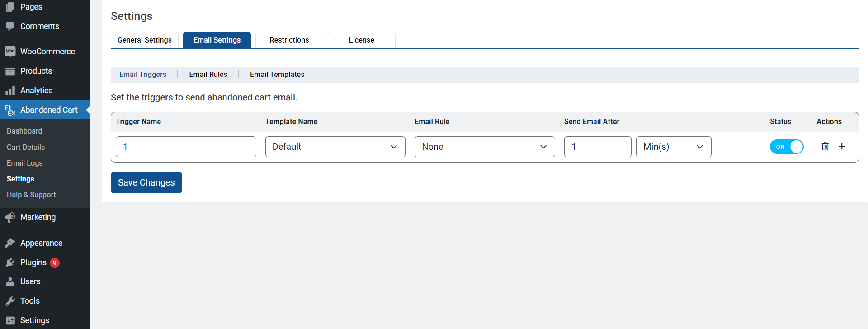Open the Email Rule dropdown

click(x=485, y=147)
